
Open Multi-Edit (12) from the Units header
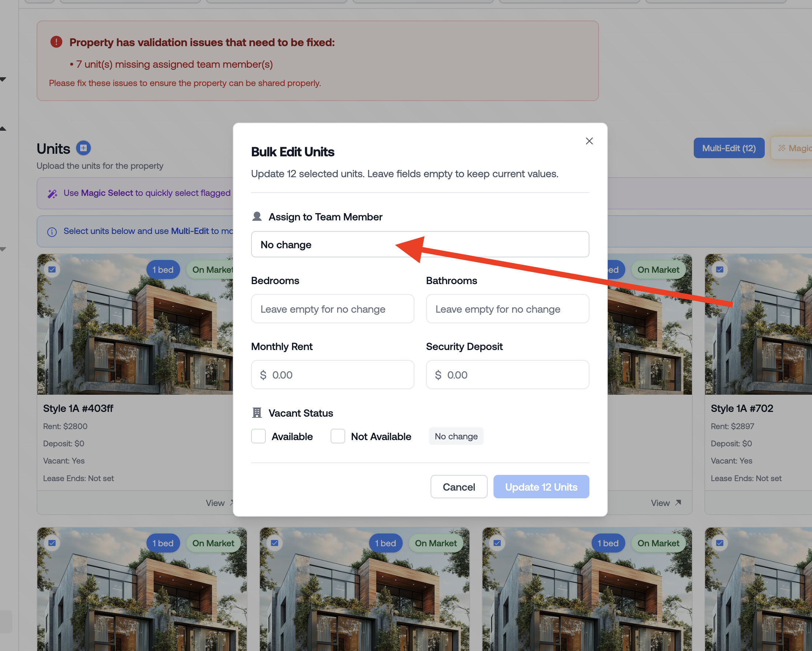(729, 148)
